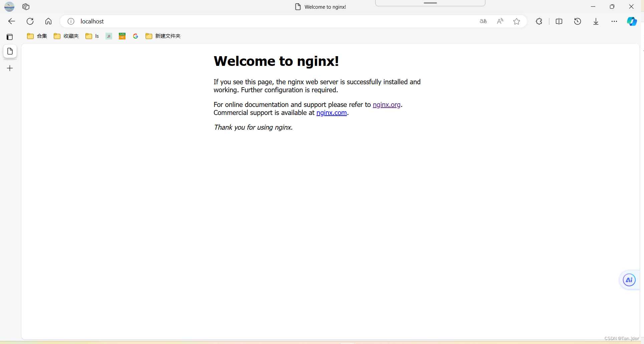Screen dimensions: 644x344
Task: View site information for localhost
Action: tap(71, 21)
